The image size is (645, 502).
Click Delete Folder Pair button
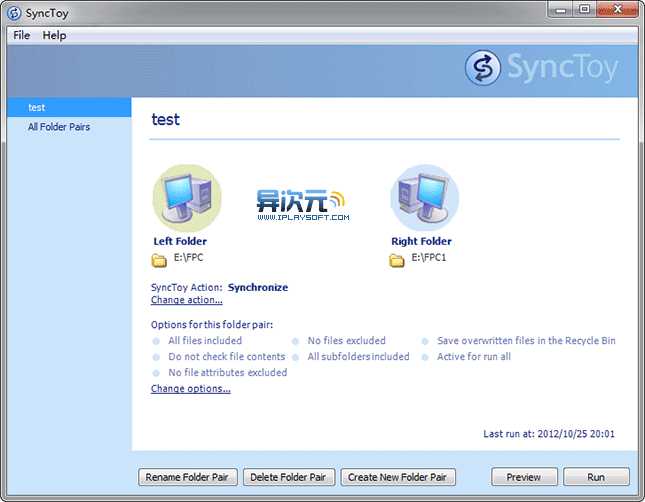click(289, 477)
